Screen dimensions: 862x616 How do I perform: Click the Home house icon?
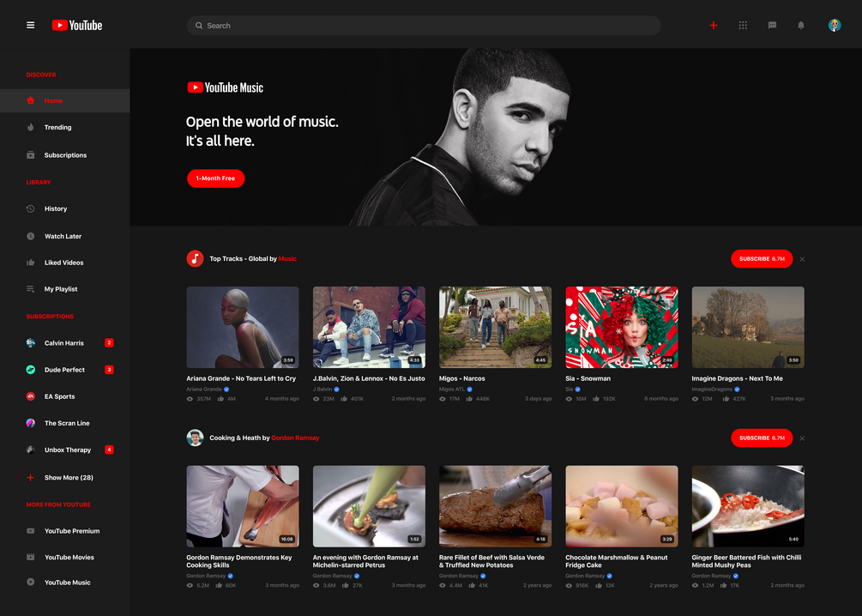[31, 100]
